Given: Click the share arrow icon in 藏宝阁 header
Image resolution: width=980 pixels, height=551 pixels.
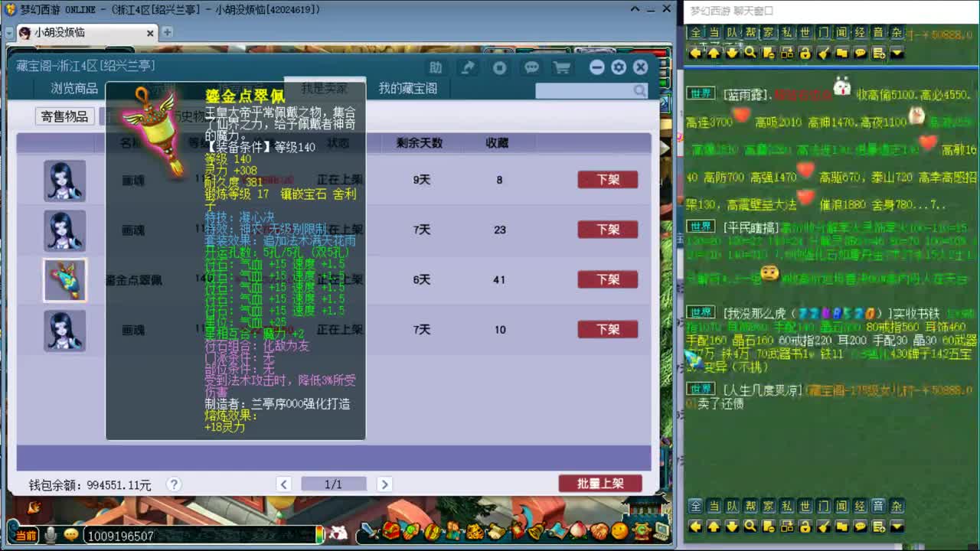Looking at the screenshot, I should [468, 67].
